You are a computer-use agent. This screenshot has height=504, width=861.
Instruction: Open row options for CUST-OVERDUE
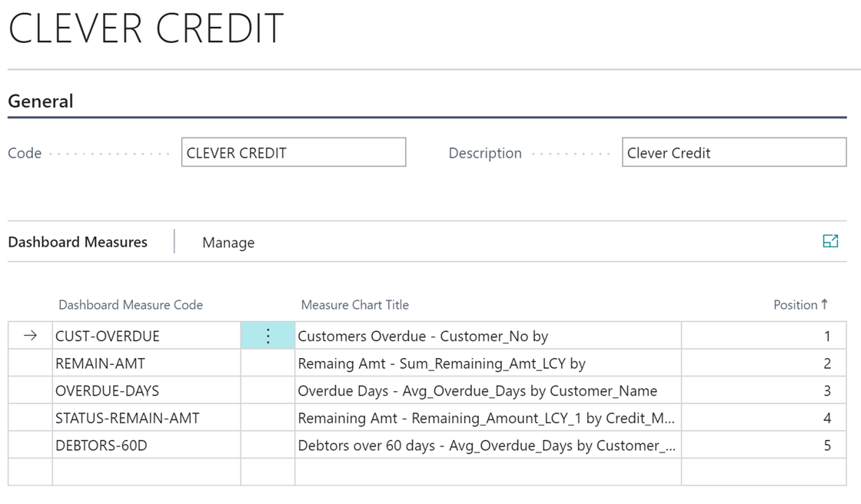point(268,336)
